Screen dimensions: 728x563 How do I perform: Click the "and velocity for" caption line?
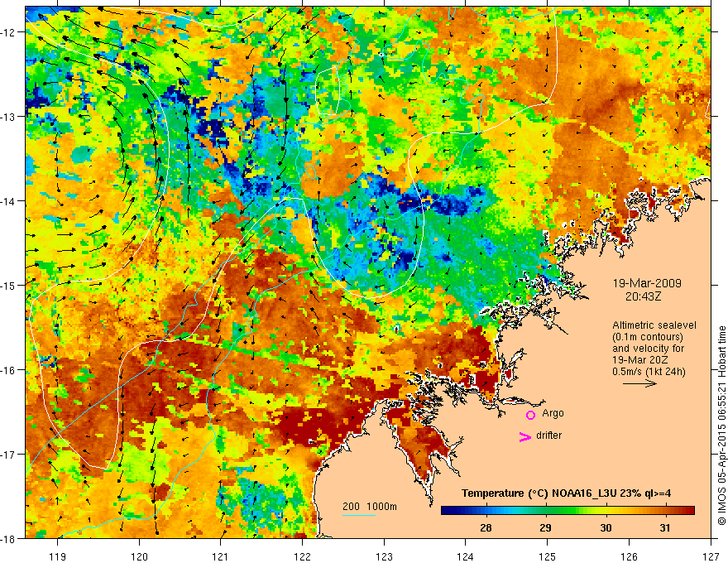pos(648,349)
